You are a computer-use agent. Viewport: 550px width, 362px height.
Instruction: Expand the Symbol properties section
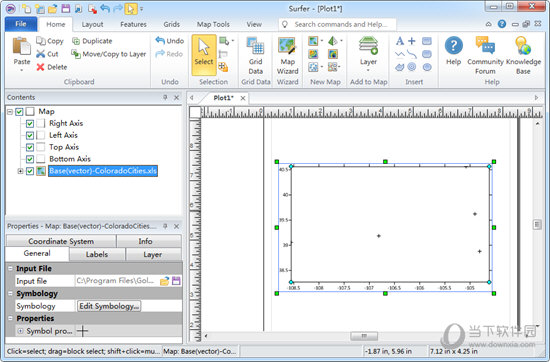(x=20, y=331)
